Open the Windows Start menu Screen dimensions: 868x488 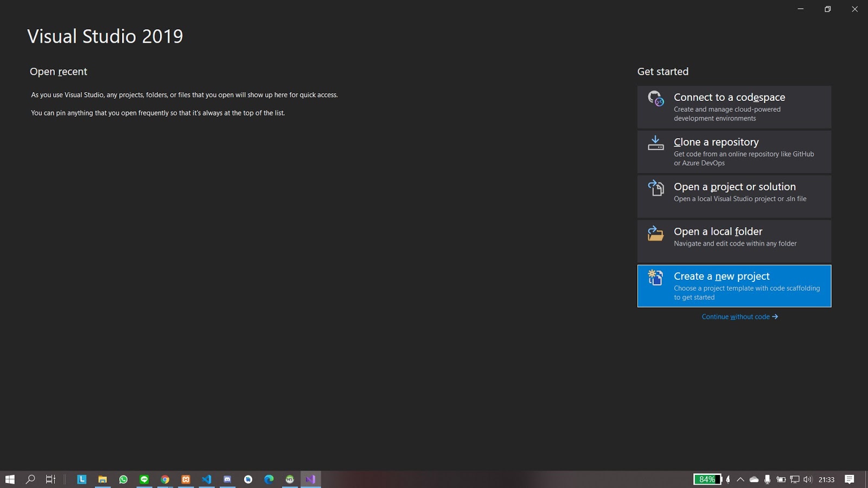pos(10,479)
